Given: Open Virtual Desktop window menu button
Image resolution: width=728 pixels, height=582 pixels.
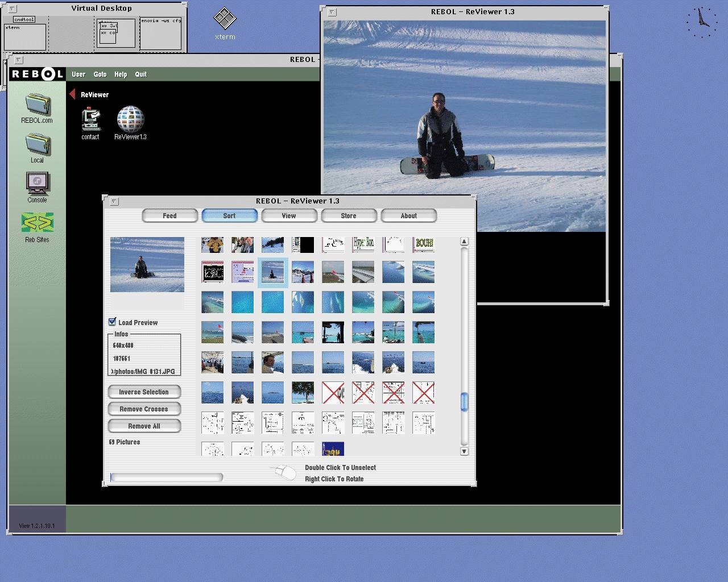Looking at the screenshot, I should pyautogui.click(x=13, y=9).
